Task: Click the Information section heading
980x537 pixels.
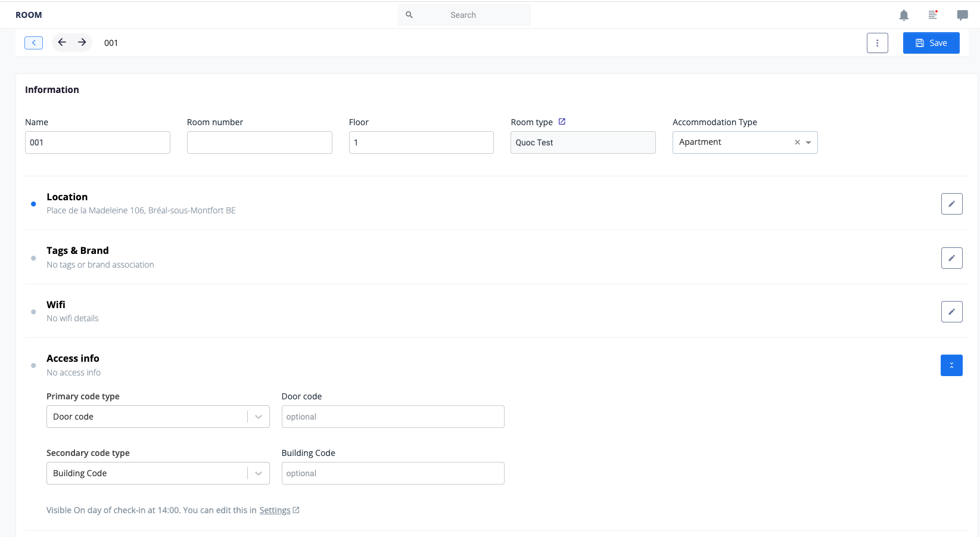Action: tap(52, 89)
